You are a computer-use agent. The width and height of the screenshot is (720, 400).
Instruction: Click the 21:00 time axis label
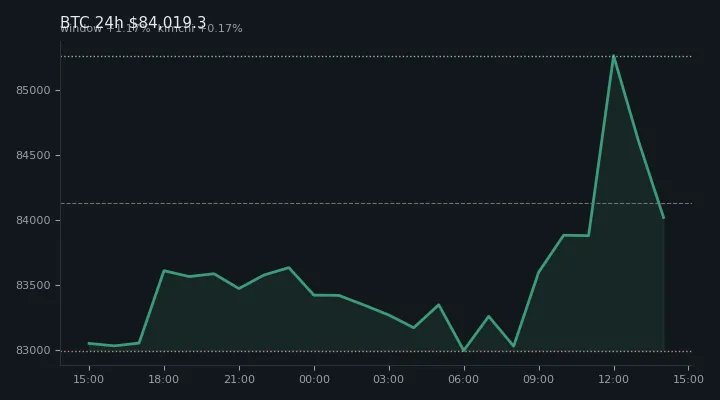[239, 379]
